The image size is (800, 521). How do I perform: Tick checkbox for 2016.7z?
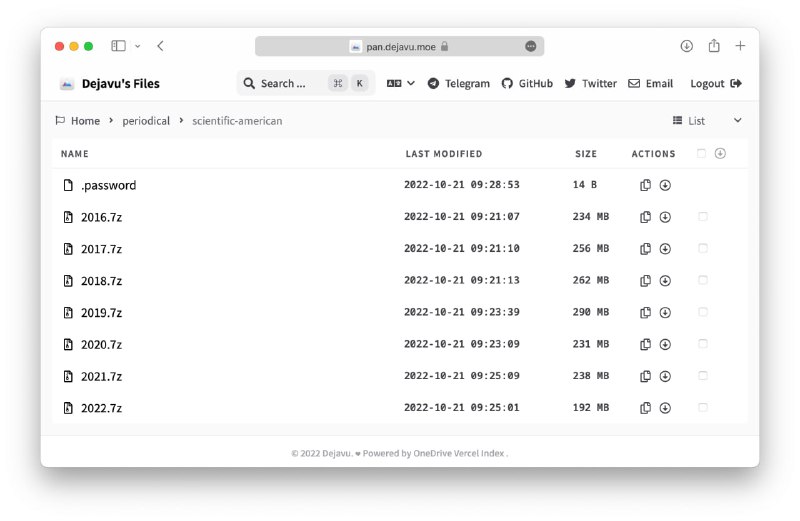pyautogui.click(x=703, y=216)
